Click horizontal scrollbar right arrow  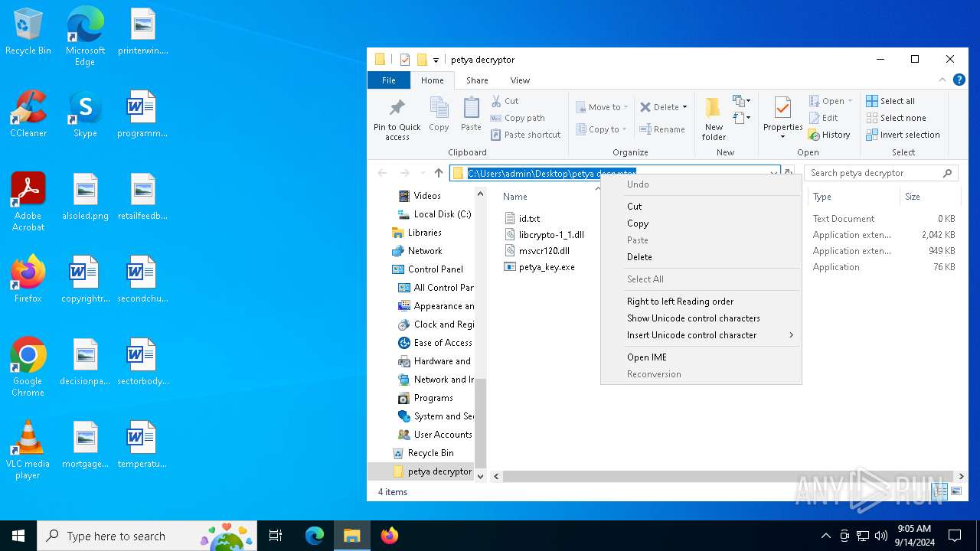tap(962, 476)
